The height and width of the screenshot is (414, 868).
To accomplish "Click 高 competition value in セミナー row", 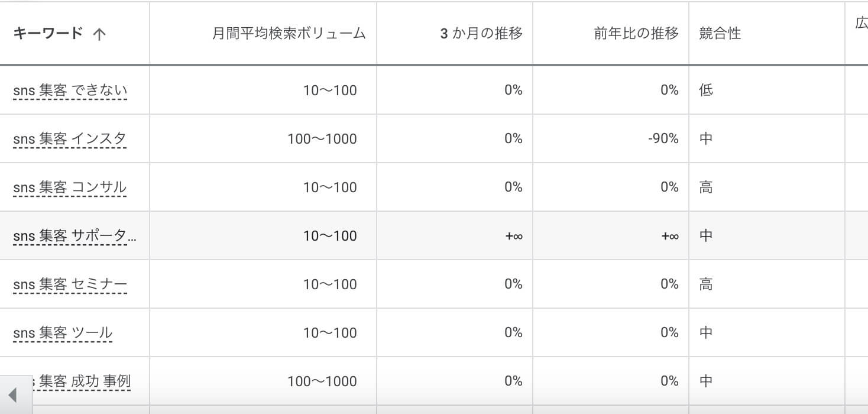I will click(706, 284).
